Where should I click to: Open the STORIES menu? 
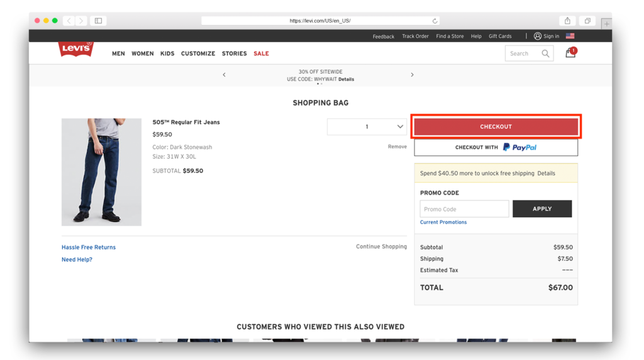pyautogui.click(x=234, y=53)
